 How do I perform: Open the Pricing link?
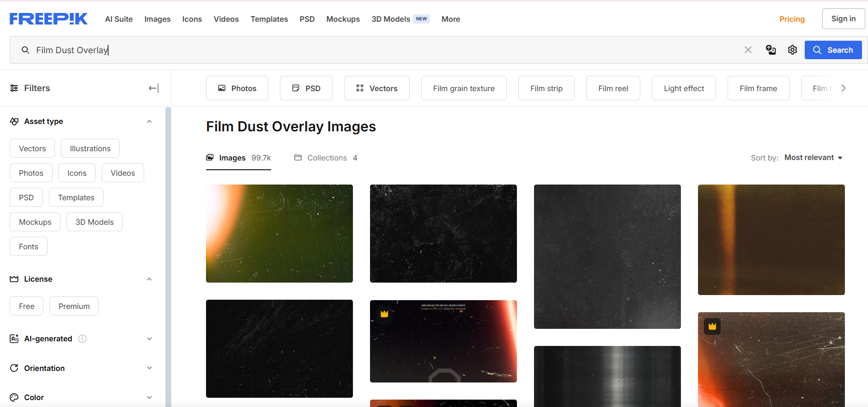[792, 19]
